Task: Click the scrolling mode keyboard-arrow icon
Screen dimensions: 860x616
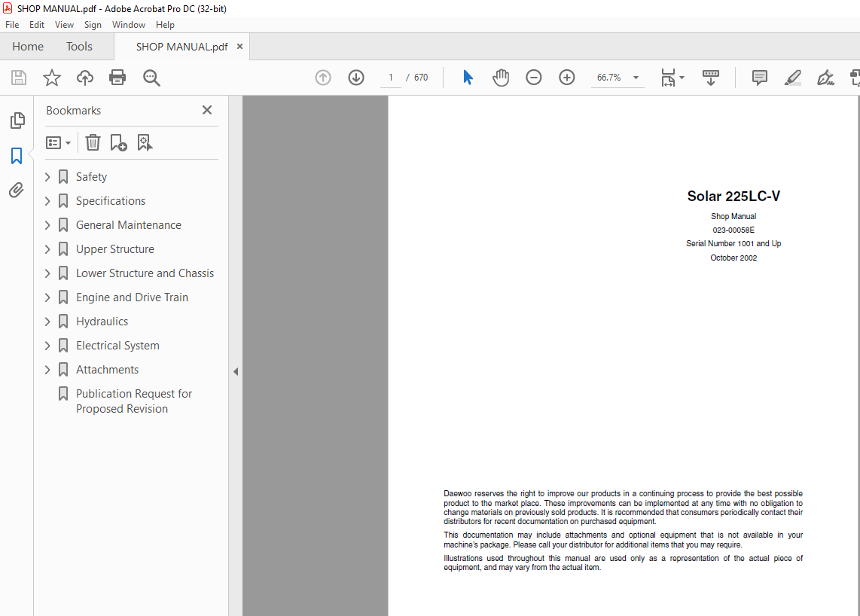Action: pyautogui.click(x=710, y=78)
